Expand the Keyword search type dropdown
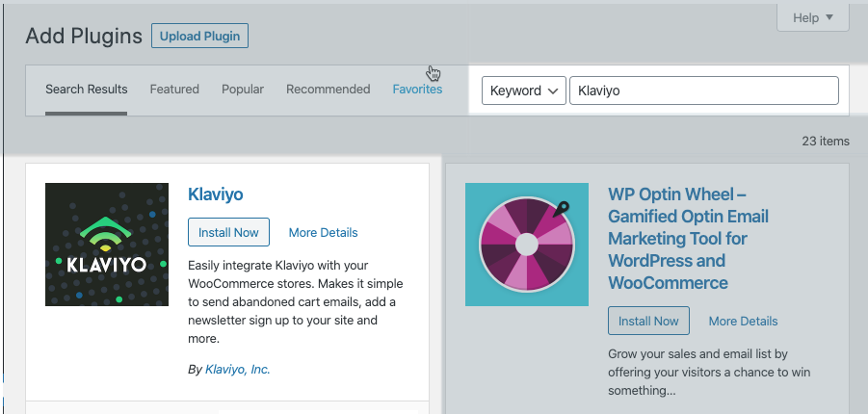The image size is (868, 414). [x=524, y=91]
